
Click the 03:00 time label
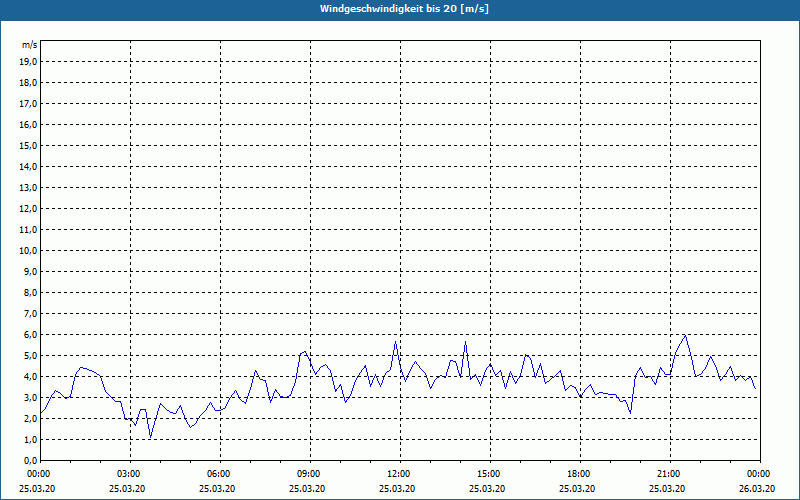click(131, 474)
